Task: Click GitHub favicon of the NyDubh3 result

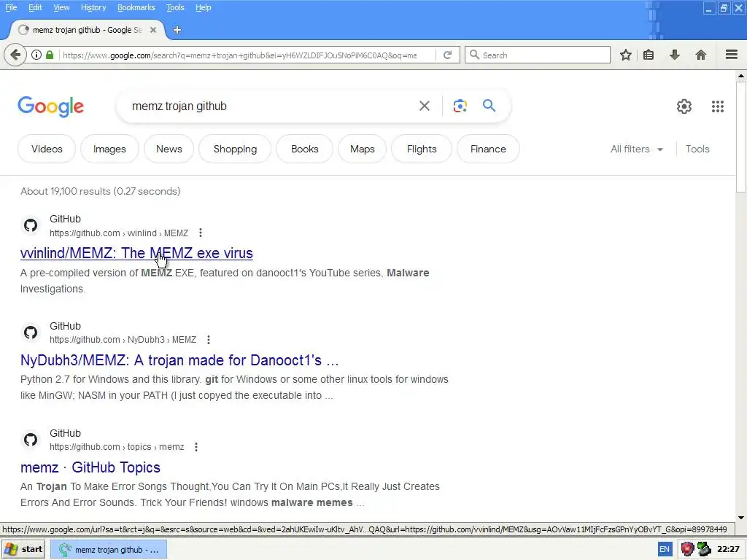Action: pos(31,332)
